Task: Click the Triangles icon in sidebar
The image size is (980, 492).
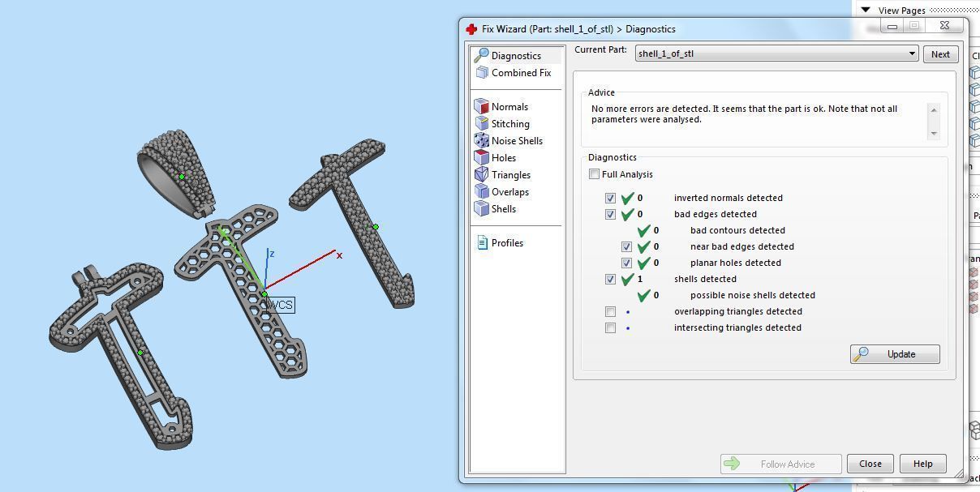Action: [x=481, y=174]
